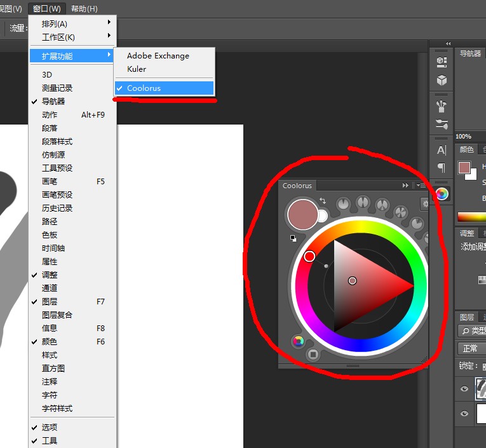Toggle Coolorus extension in submenu

pyautogui.click(x=165, y=88)
